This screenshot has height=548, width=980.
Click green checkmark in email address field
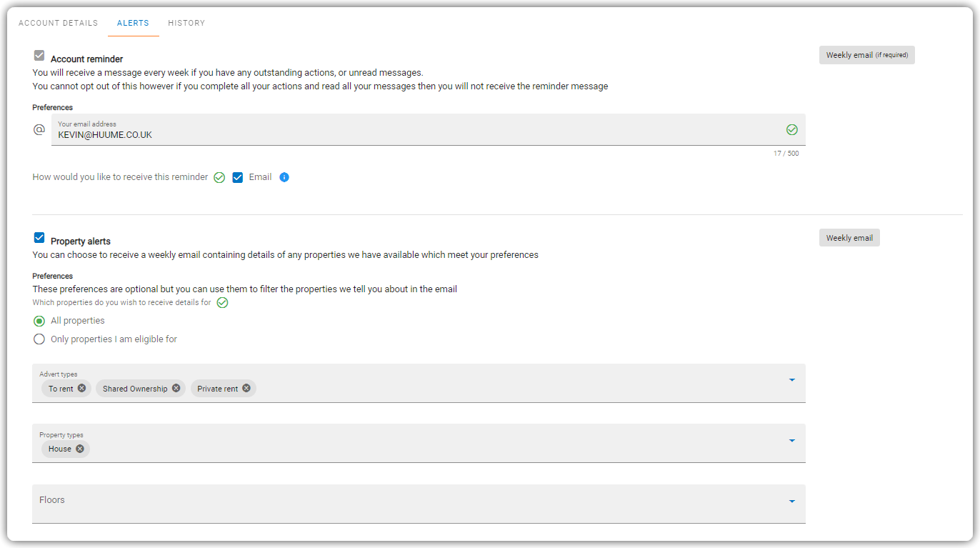coord(791,129)
